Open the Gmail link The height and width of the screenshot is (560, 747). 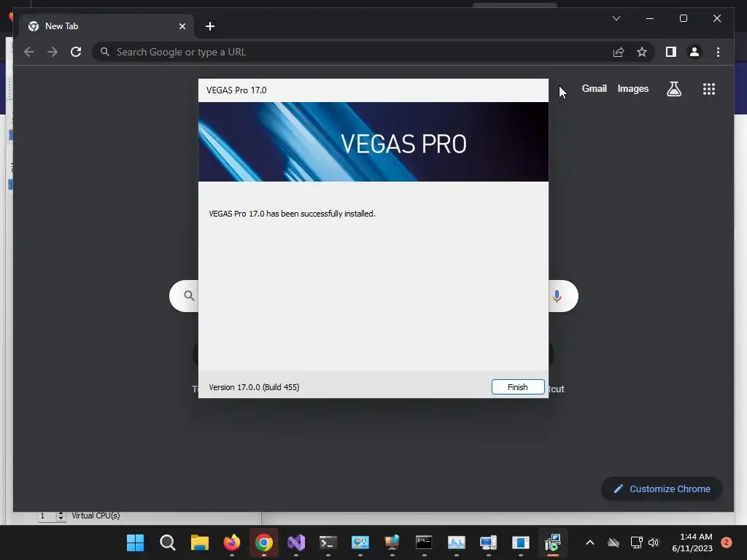click(x=594, y=88)
